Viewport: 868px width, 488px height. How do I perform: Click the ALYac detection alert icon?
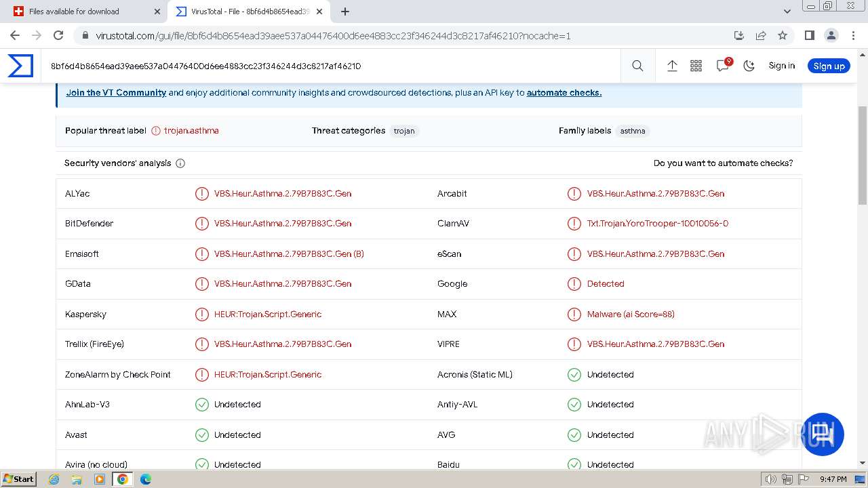202,194
